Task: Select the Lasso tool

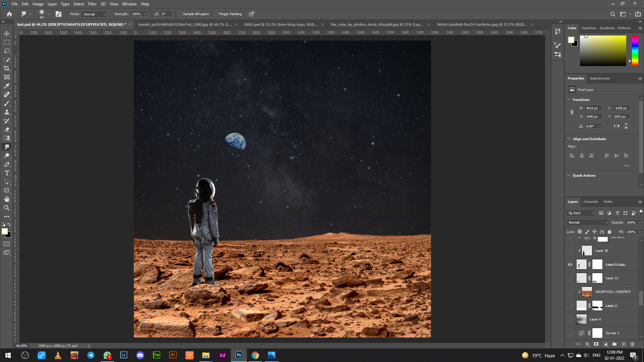Action: [x=7, y=51]
